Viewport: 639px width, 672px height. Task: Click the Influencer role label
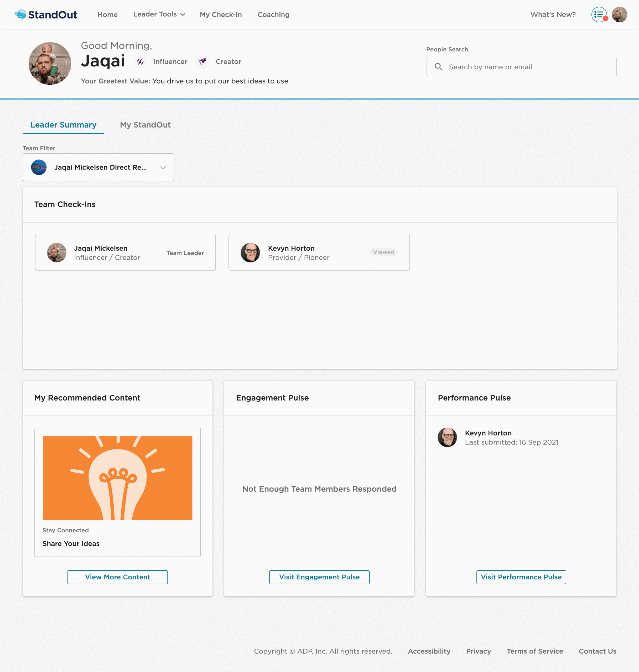pyautogui.click(x=170, y=62)
